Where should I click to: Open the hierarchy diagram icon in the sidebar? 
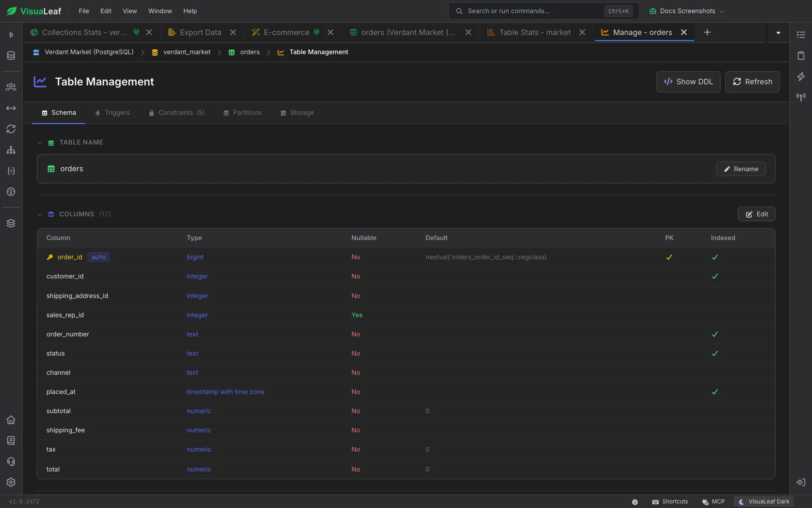pos(11,150)
